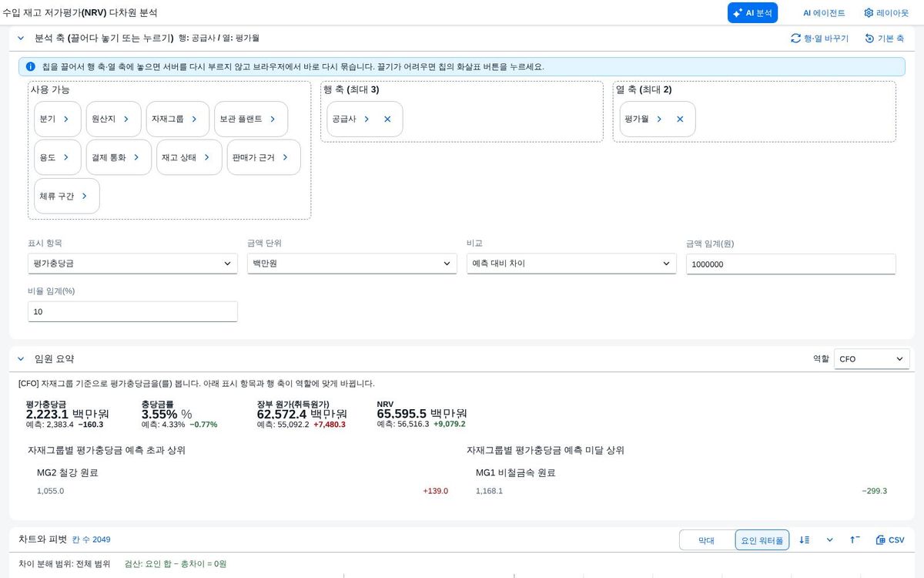The height and width of the screenshot is (578, 924).
Task: Click the arrow on the 원산지 chip
Action: [126, 119]
